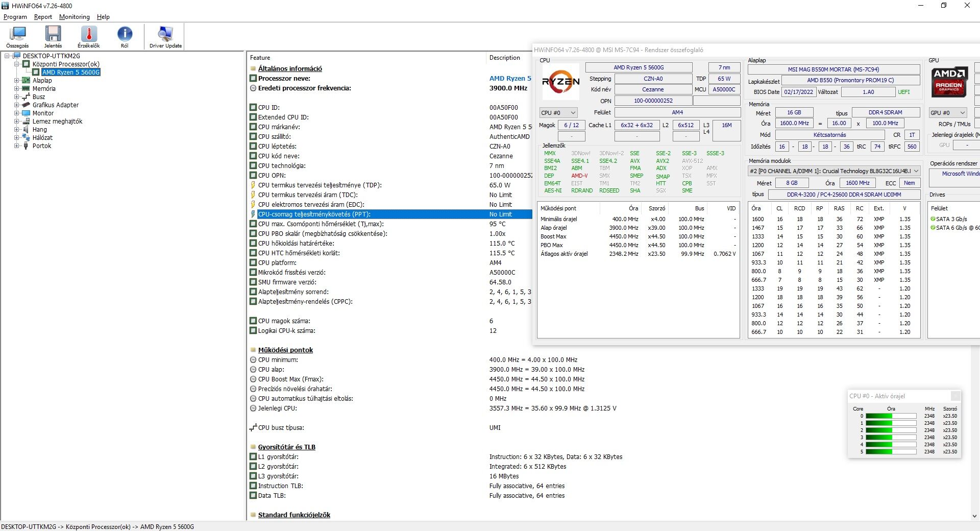Select the Memória tree icon
980x531 pixels.
click(x=26, y=88)
